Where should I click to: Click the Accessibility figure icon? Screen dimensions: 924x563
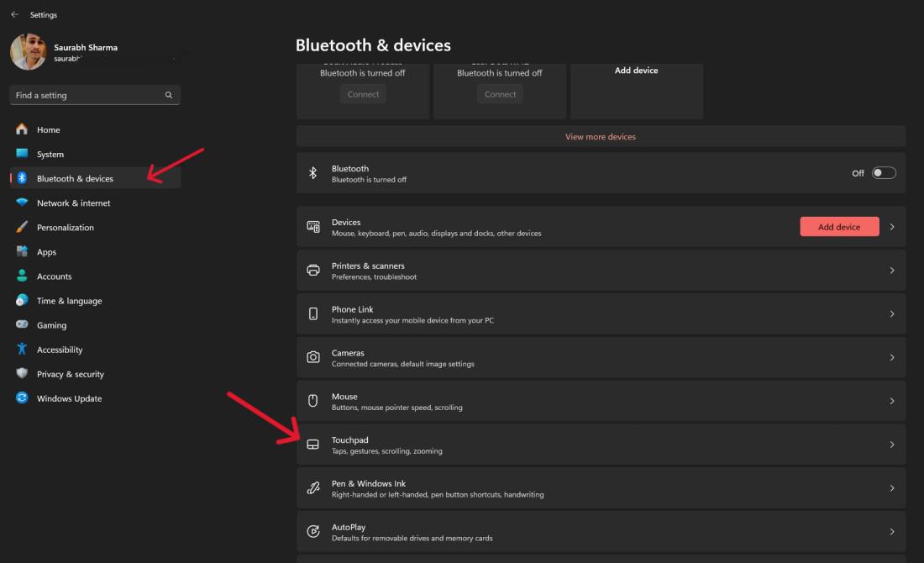[22, 349]
